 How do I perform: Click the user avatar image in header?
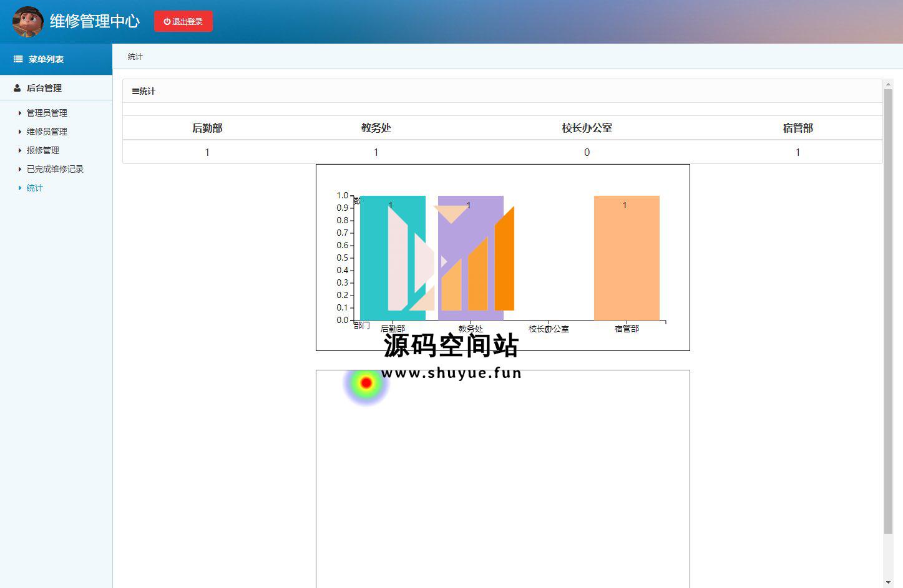tap(28, 22)
